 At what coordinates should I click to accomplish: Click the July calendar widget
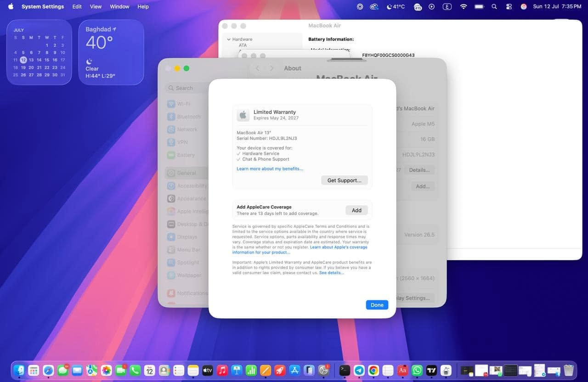coord(39,52)
